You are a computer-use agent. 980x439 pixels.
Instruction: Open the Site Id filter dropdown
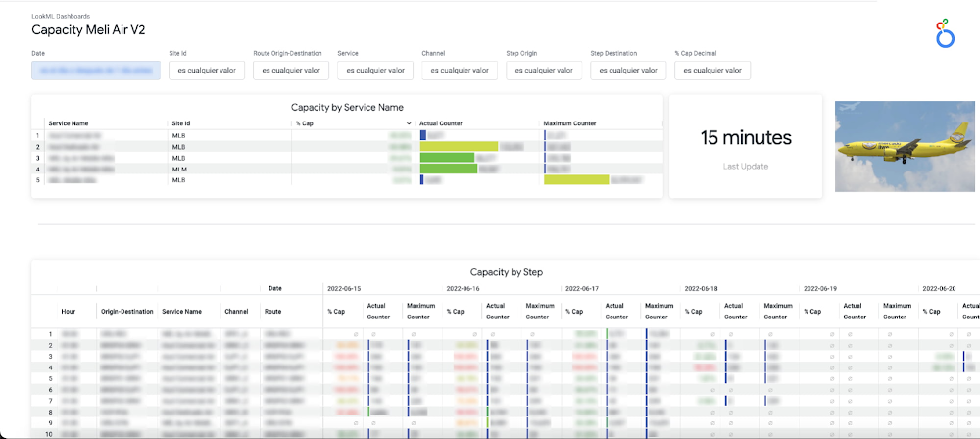(x=207, y=71)
